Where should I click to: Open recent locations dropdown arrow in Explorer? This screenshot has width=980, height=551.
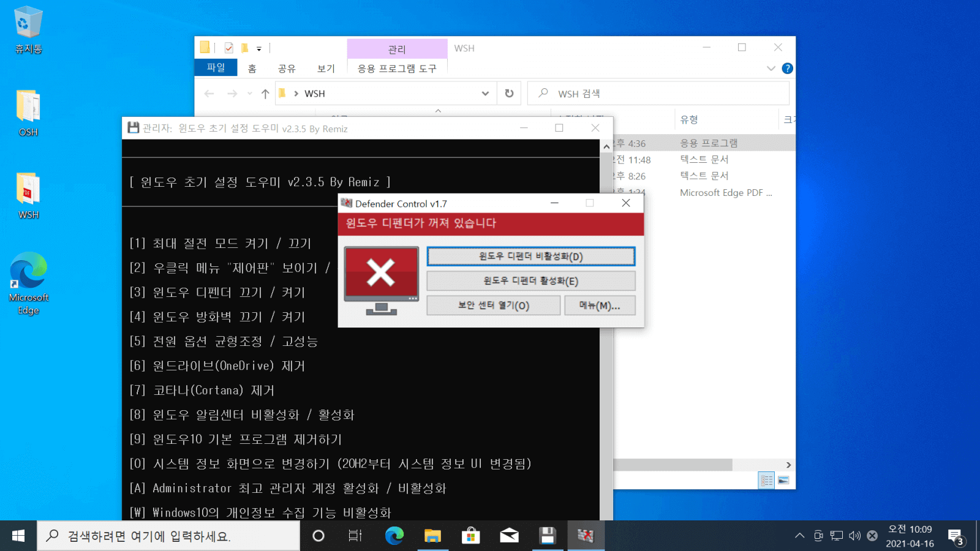tap(250, 94)
